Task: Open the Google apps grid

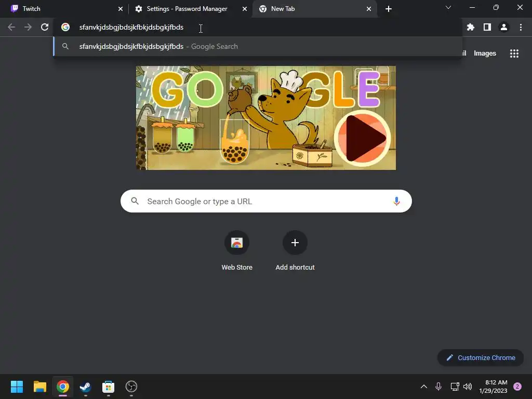Action: (514, 54)
